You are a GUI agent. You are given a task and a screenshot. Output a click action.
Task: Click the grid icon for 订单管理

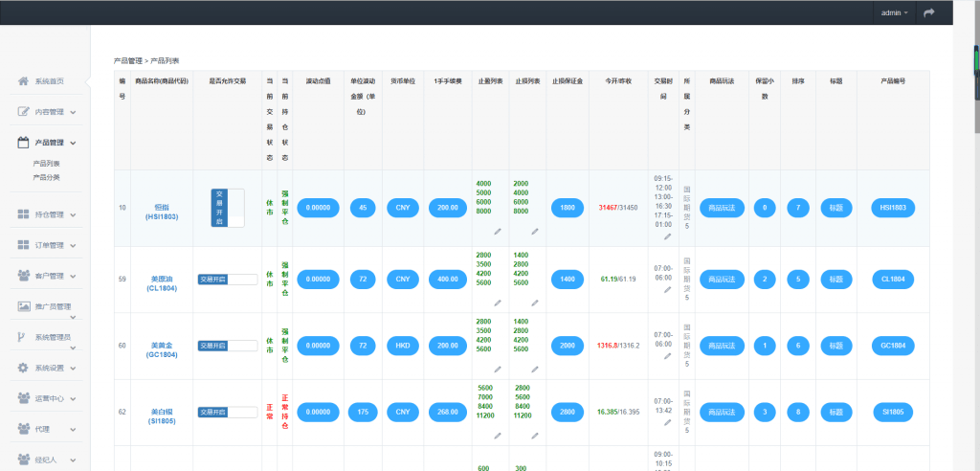[23, 245]
